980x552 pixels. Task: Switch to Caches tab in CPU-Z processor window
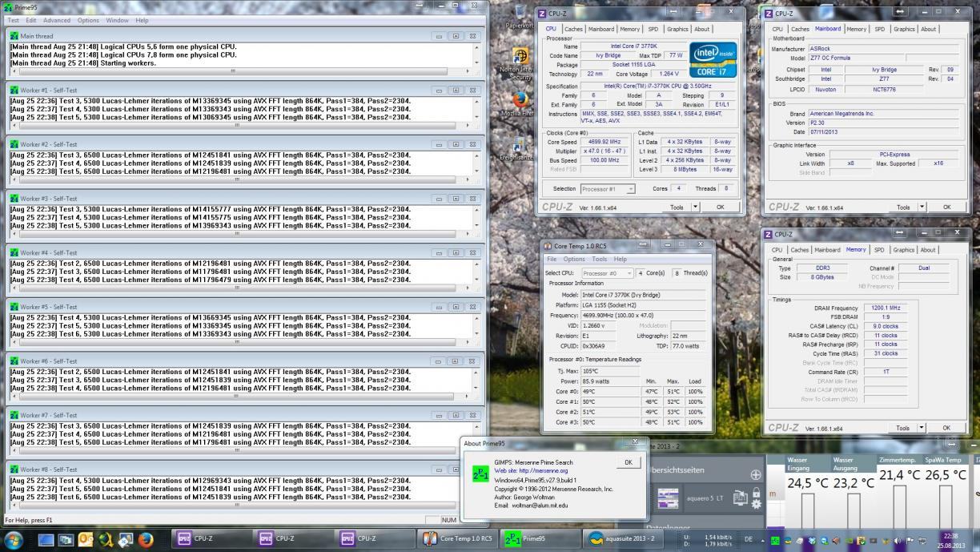point(572,29)
